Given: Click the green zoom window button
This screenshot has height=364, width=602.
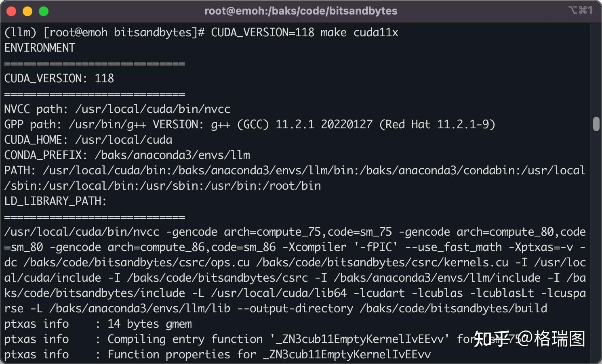Looking at the screenshot, I should coord(44,11).
